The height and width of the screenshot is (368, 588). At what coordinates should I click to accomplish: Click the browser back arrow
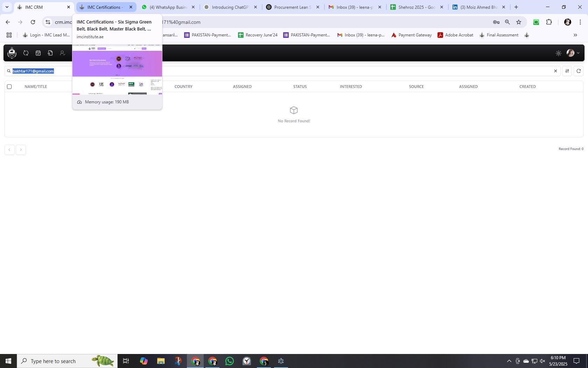(8, 22)
